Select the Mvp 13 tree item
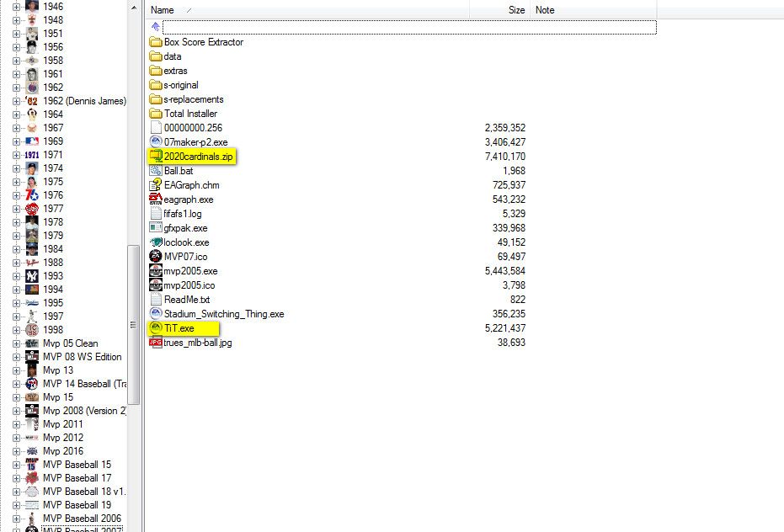 pyautogui.click(x=58, y=370)
